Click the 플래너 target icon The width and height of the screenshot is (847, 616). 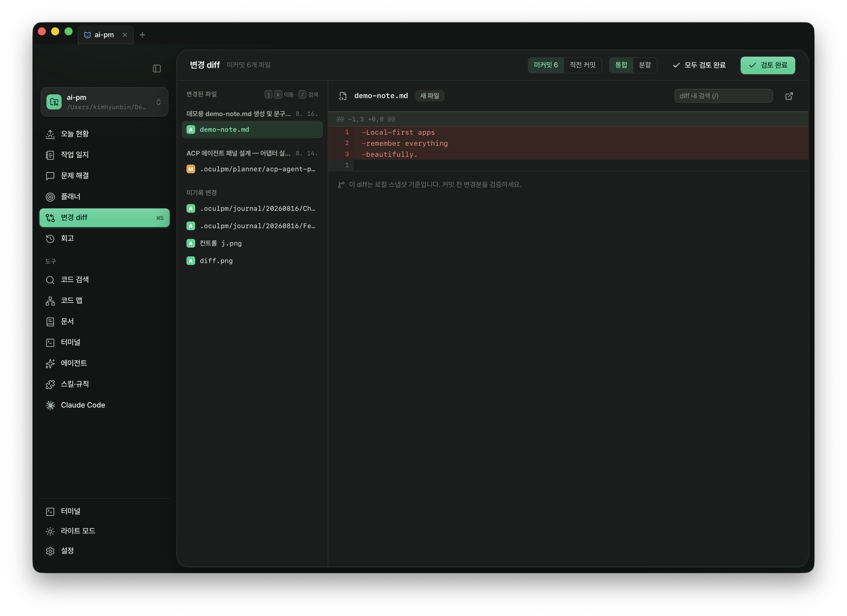coord(50,197)
